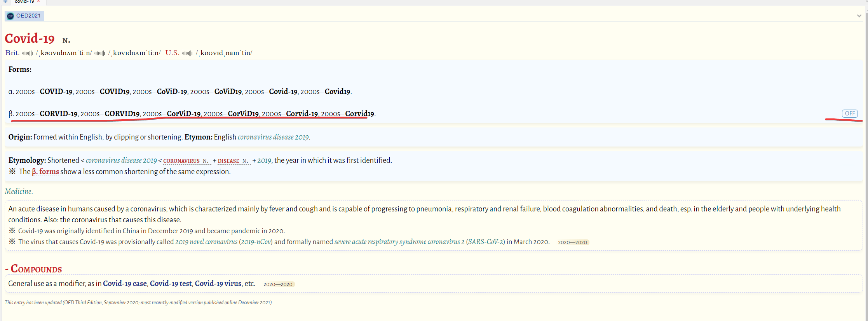868x321 pixels.
Task: Open the DISEASE N. cross-reference link
Action: coord(233,161)
